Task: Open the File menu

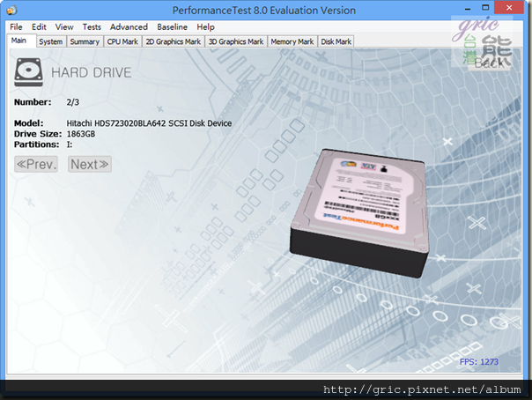Action: coord(16,26)
